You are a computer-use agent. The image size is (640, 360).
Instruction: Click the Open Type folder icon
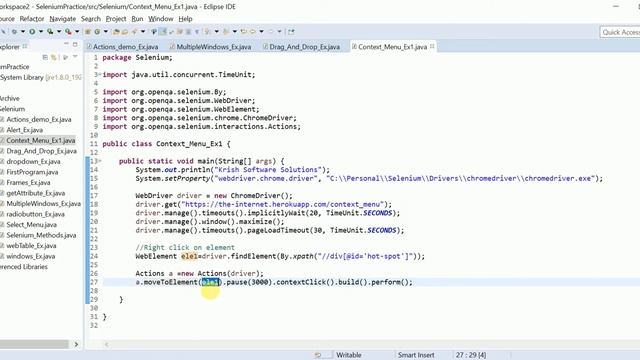[x=116, y=31]
